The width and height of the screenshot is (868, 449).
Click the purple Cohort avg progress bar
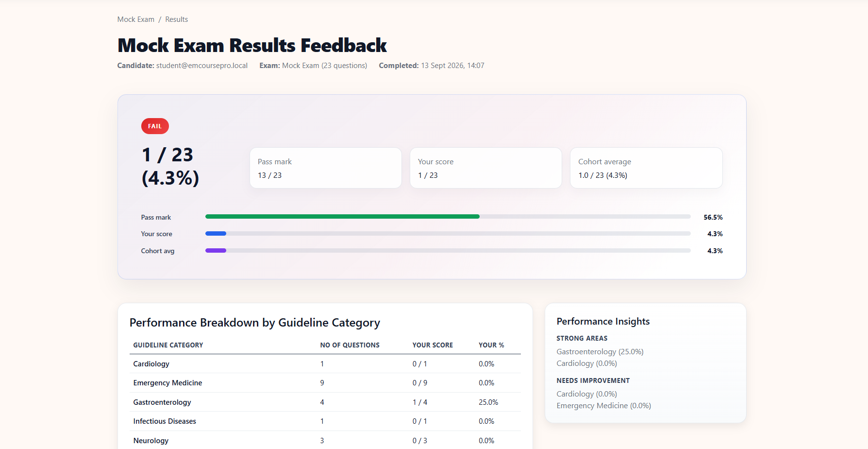(x=216, y=251)
